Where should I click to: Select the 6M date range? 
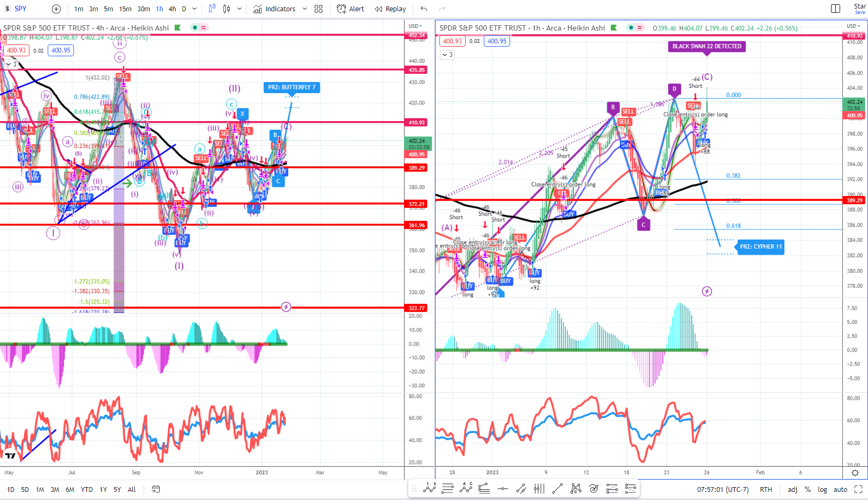[70, 490]
